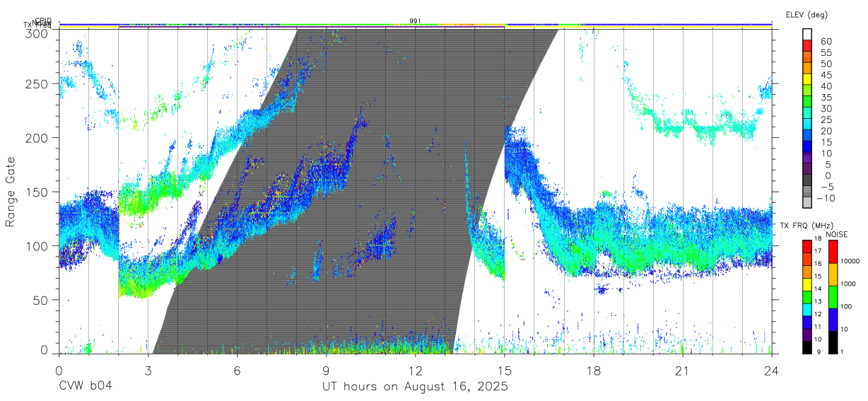Click the TX FRQ (MHz) legend title

(x=806, y=226)
